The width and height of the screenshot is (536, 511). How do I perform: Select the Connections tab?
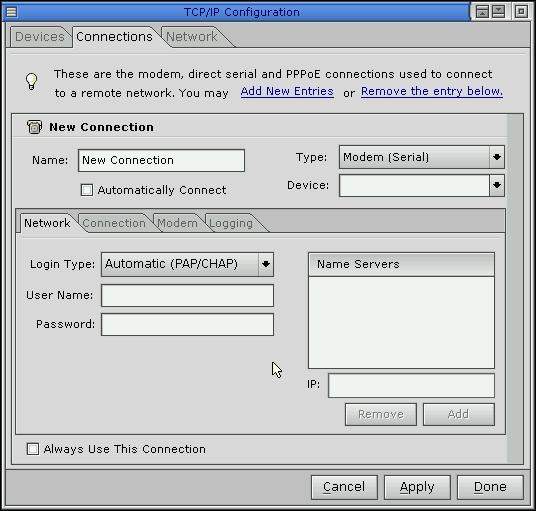point(114,37)
